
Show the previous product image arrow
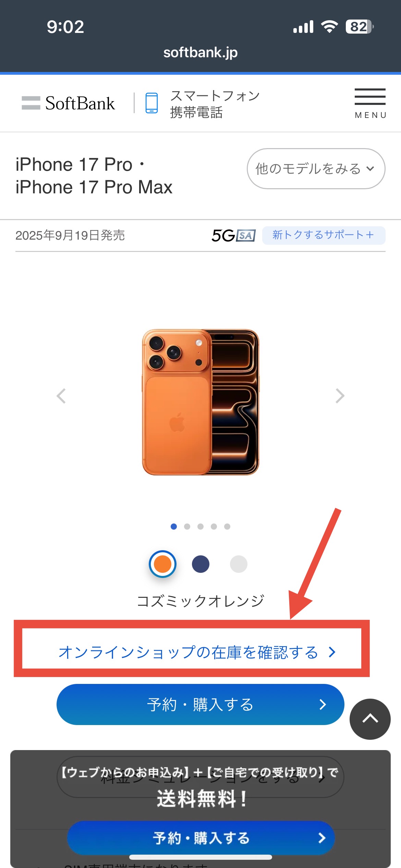tap(61, 396)
